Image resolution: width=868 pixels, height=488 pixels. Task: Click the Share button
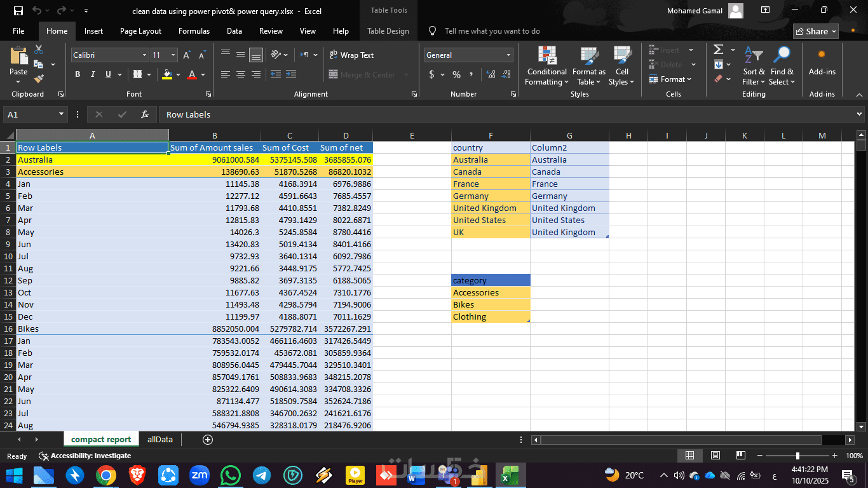tap(815, 31)
